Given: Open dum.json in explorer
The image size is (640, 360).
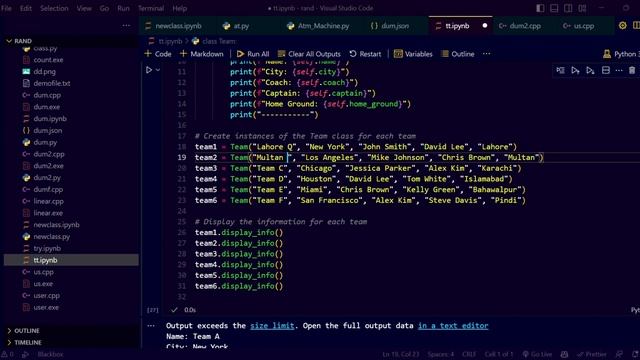Looking at the screenshot, I should [x=48, y=131].
